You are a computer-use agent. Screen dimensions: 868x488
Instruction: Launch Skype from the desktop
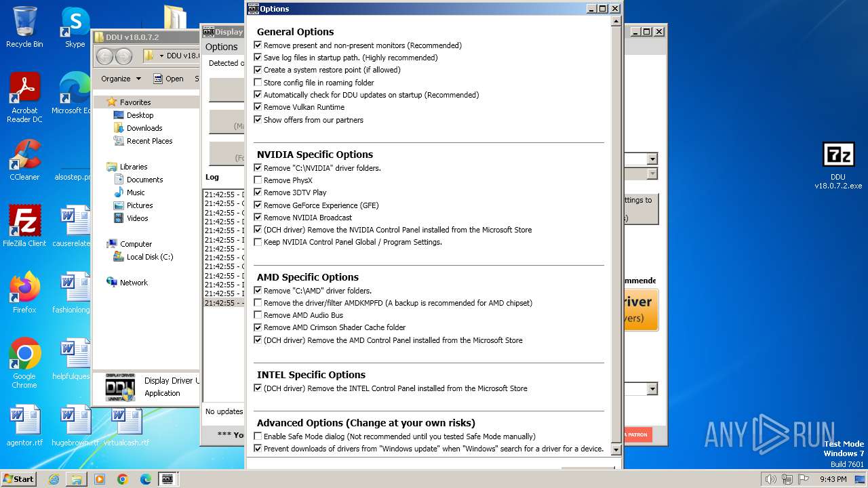[x=75, y=27]
